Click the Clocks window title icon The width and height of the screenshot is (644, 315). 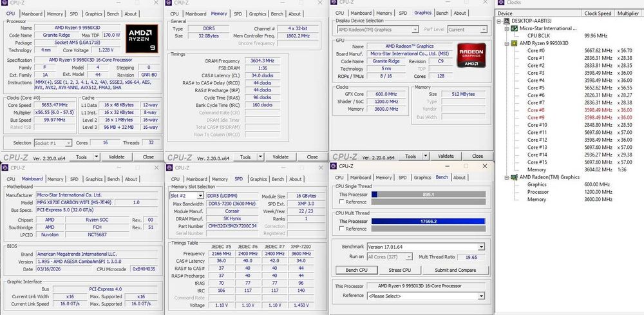click(x=500, y=3)
